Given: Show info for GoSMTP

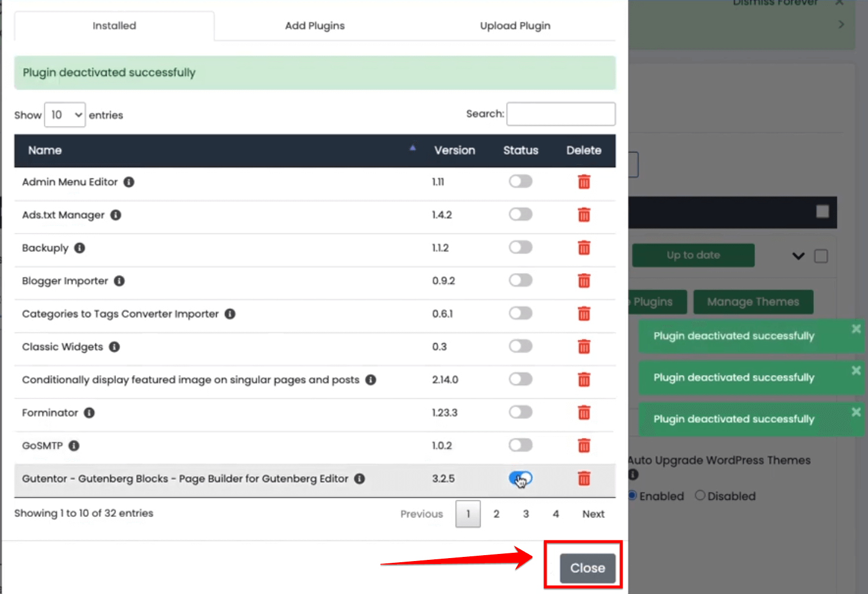Looking at the screenshot, I should pyautogui.click(x=74, y=446).
